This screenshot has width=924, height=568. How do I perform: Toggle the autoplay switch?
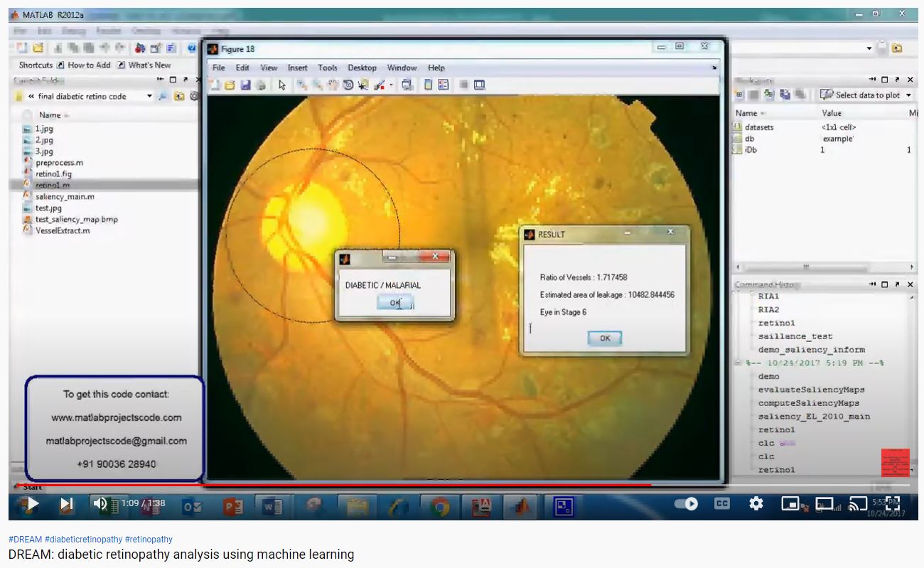pyautogui.click(x=686, y=504)
